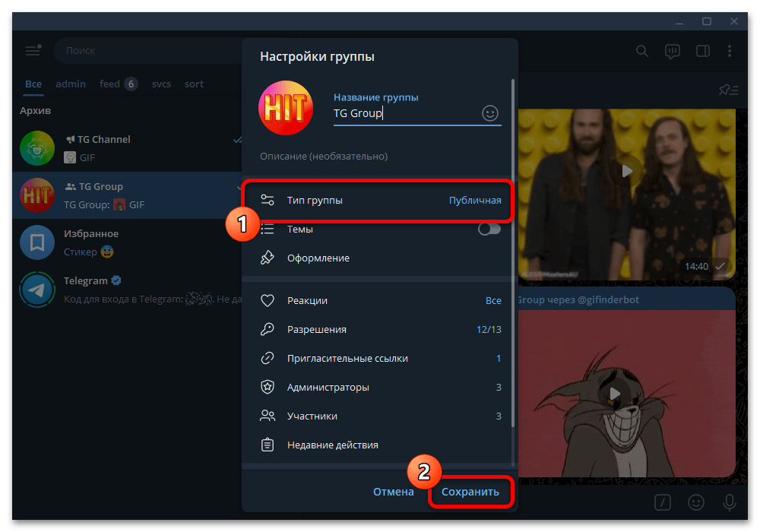Image resolution: width=760 pixels, height=532 pixels.
Task: Click the Поиск search field
Action: point(148,50)
